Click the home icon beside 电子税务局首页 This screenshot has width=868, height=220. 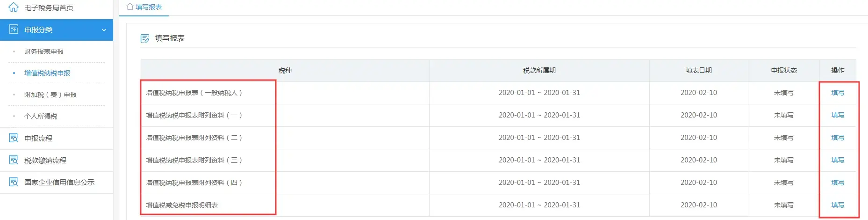click(x=14, y=7)
